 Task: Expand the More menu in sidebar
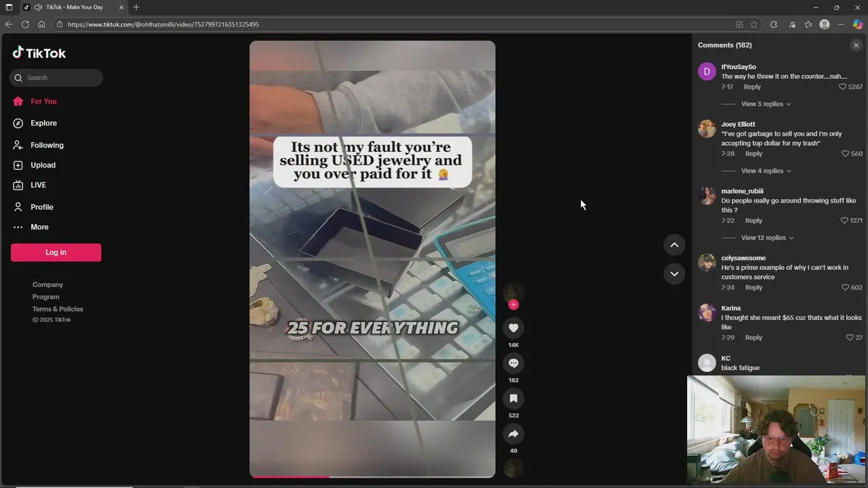click(x=39, y=227)
